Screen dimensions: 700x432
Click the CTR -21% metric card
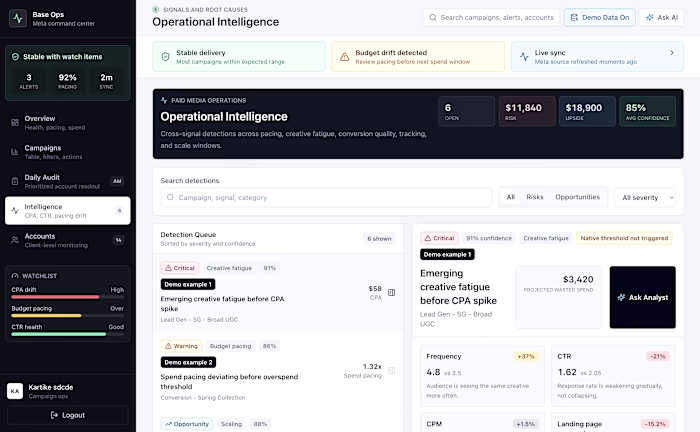click(x=613, y=376)
